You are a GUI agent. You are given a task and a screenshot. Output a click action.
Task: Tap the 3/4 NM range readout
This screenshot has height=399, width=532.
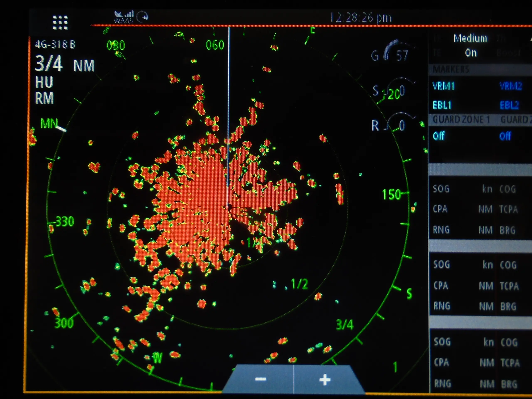(65, 64)
